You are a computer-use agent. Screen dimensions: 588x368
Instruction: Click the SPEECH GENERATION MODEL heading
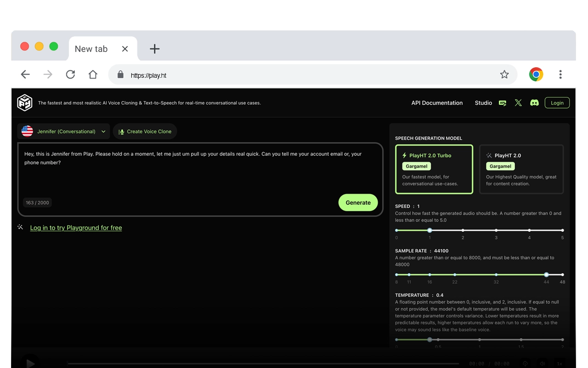(x=429, y=138)
